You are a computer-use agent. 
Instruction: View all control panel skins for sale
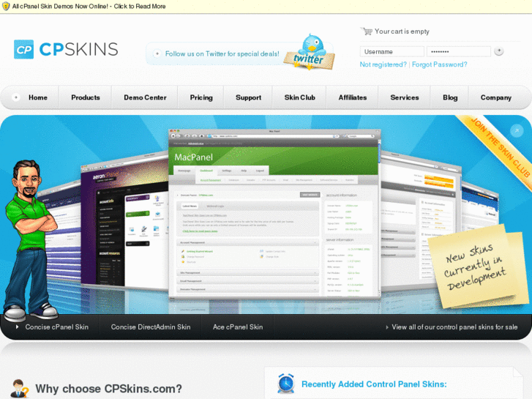pyautogui.click(x=454, y=327)
